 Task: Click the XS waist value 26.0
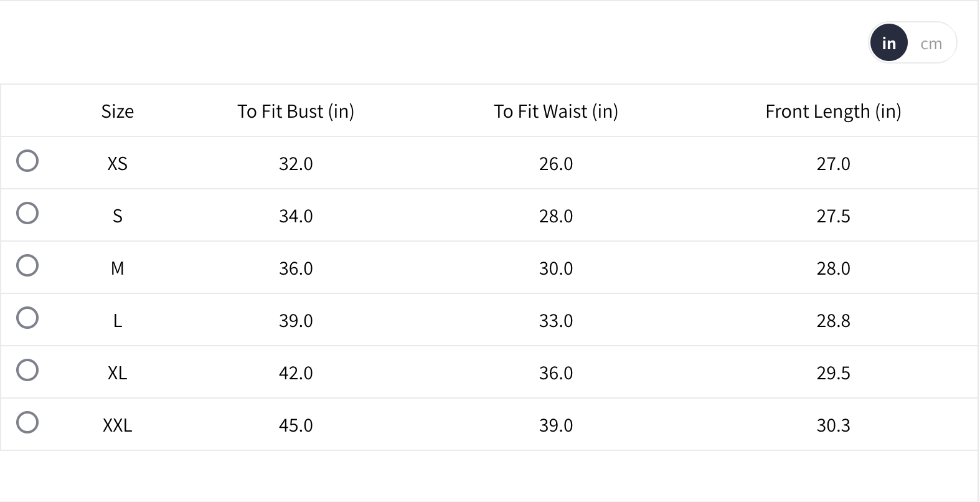coord(555,164)
